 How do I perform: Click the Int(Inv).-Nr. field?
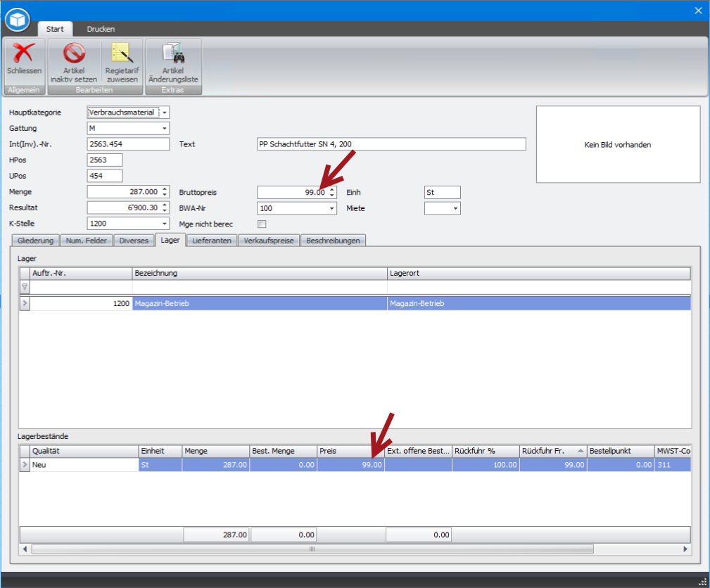[128, 144]
